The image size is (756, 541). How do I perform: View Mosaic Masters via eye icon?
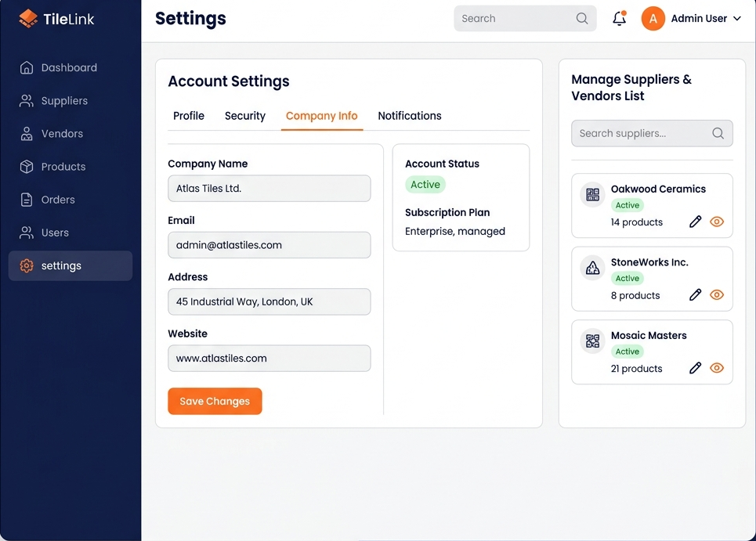pos(717,368)
